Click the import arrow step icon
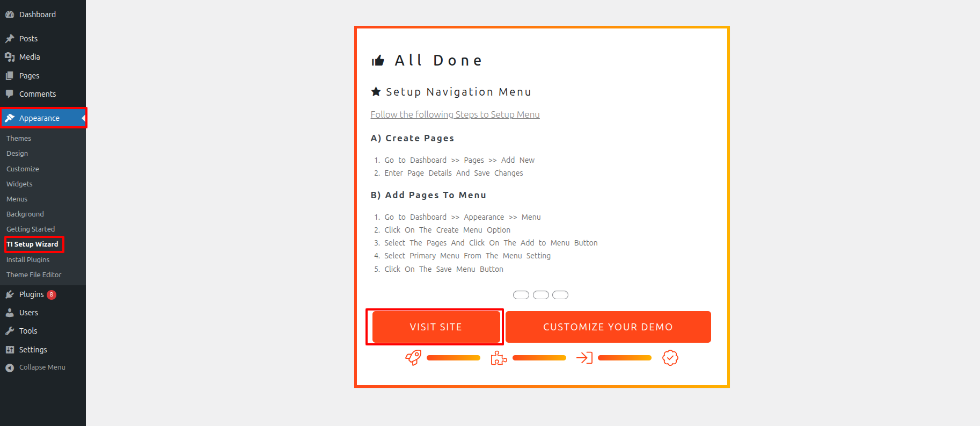980x426 pixels. pos(584,358)
